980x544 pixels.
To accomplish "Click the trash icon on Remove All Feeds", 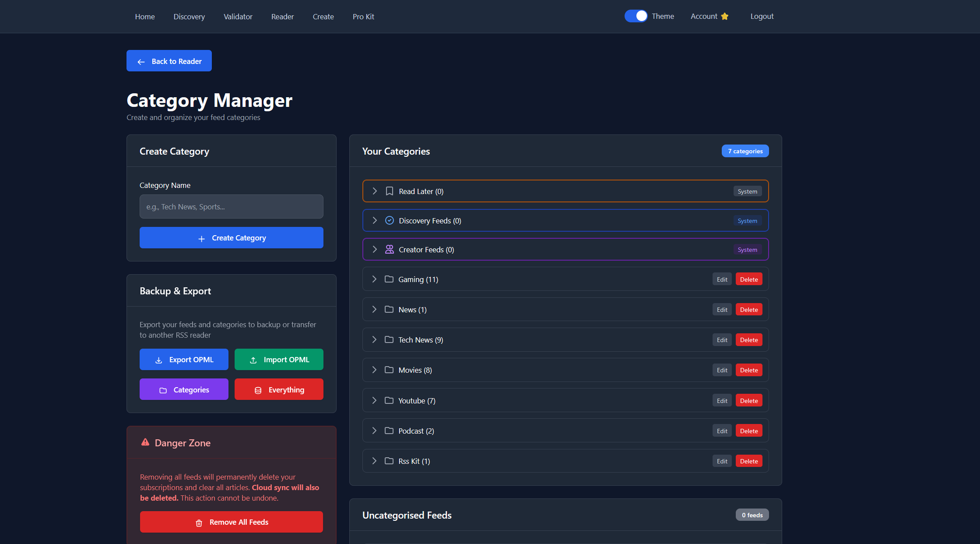I will coord(199,522).
